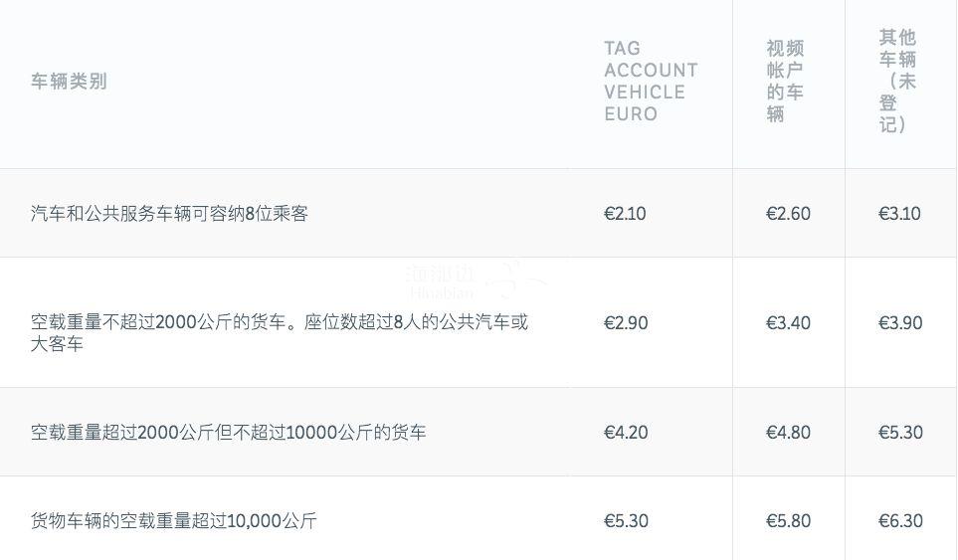
Task: Select the €2.90 price cell
Action: [x=626, y=323]
